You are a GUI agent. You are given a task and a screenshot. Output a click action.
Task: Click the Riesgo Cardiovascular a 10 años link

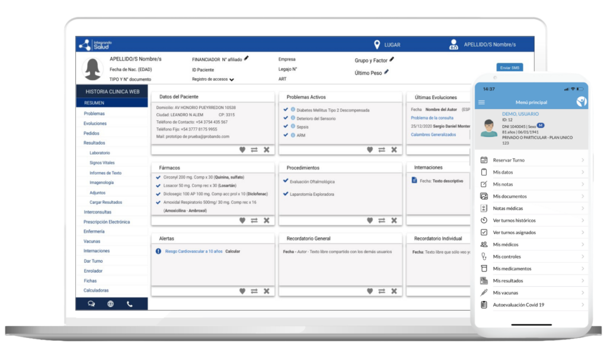pyautogui.click(x=193, y=251)
